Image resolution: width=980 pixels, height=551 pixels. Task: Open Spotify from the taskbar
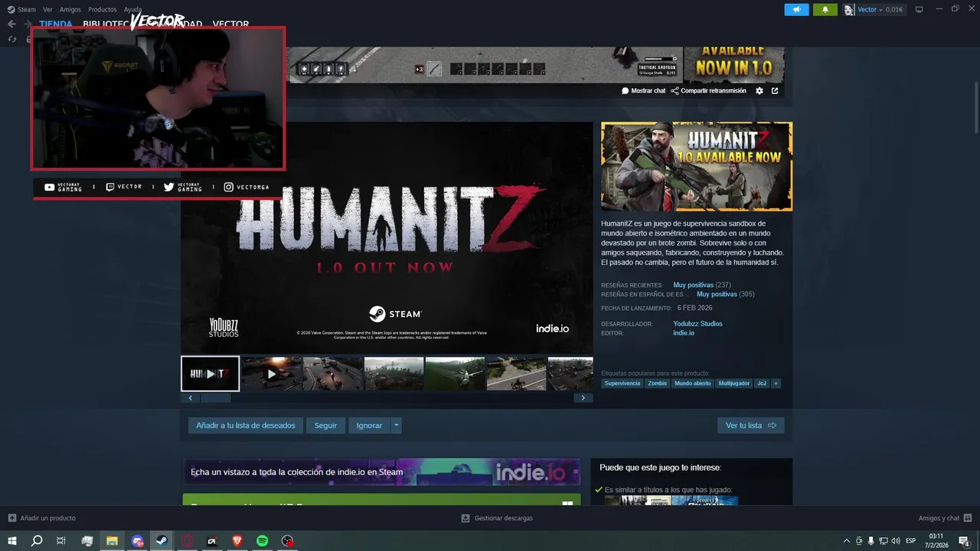(x=262, y=541)
